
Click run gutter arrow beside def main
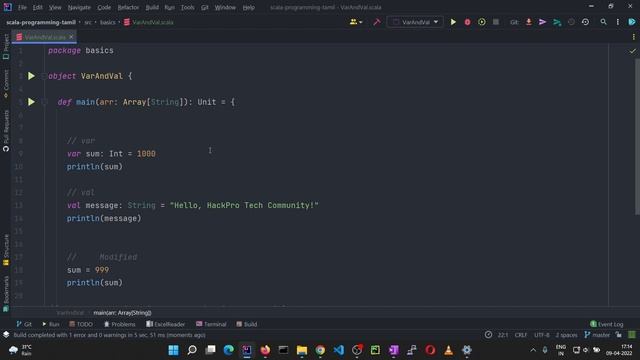pos(31,102)
